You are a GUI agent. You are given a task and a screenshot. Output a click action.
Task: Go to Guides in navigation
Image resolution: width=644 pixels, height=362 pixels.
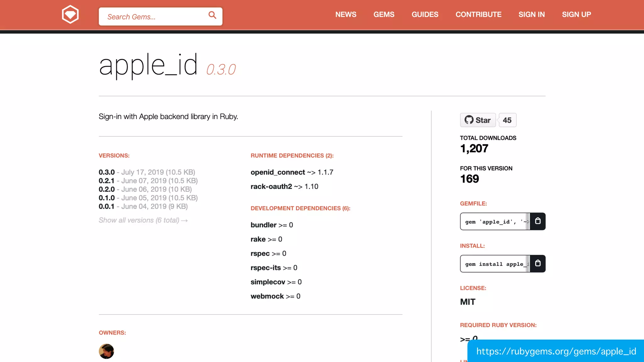click(425, 14)
